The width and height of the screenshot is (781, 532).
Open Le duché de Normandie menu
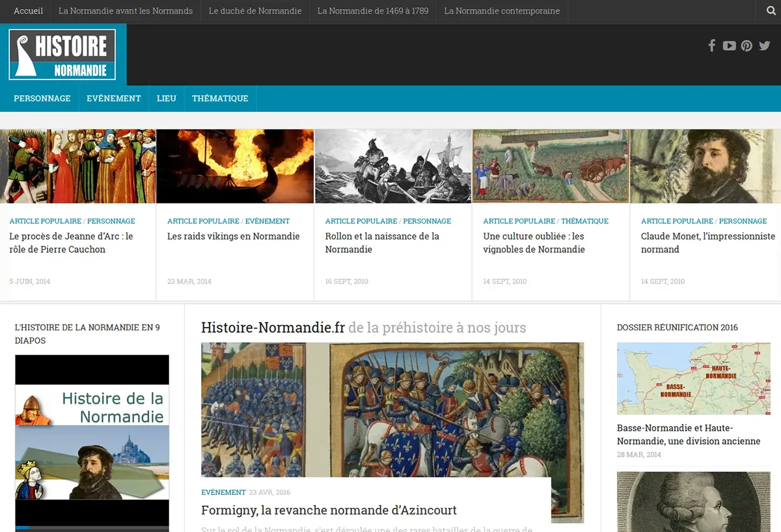click(255, 11)
